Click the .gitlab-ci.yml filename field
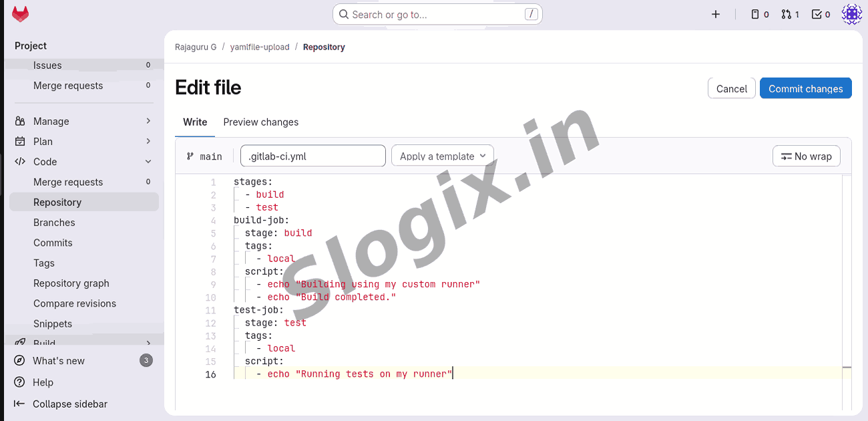The height and width of the screenshot is (421, 868). tap(312, 156)
